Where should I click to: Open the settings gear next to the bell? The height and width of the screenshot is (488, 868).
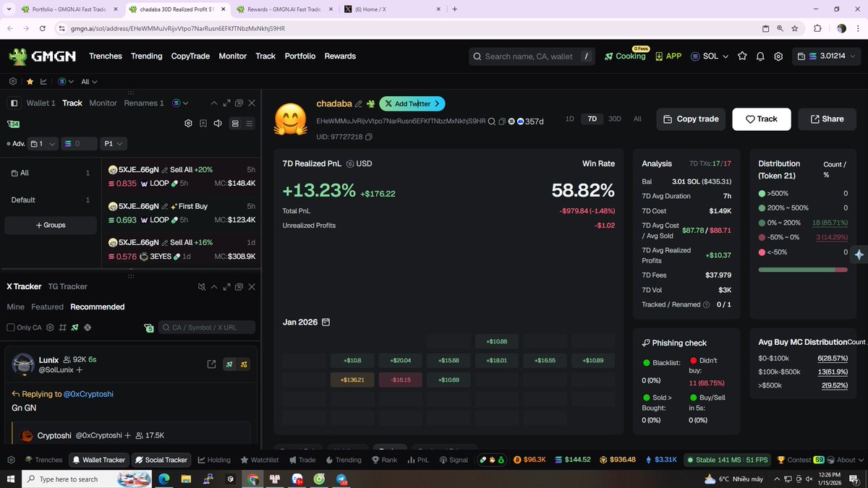(778, 56)
